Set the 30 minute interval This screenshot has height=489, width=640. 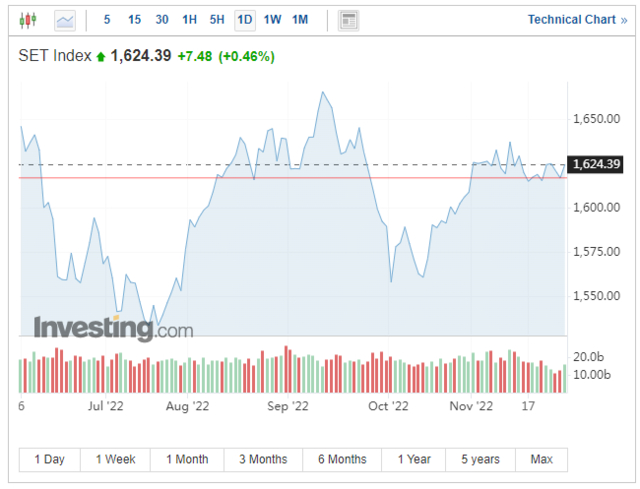[162, 19]
